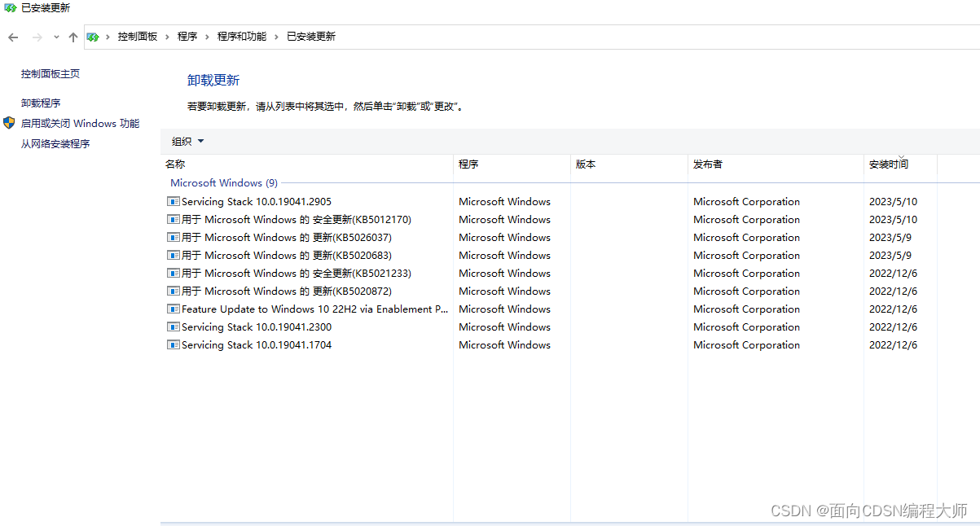
Task: Click the icon of KB5026037 update row
Action: 173,237
